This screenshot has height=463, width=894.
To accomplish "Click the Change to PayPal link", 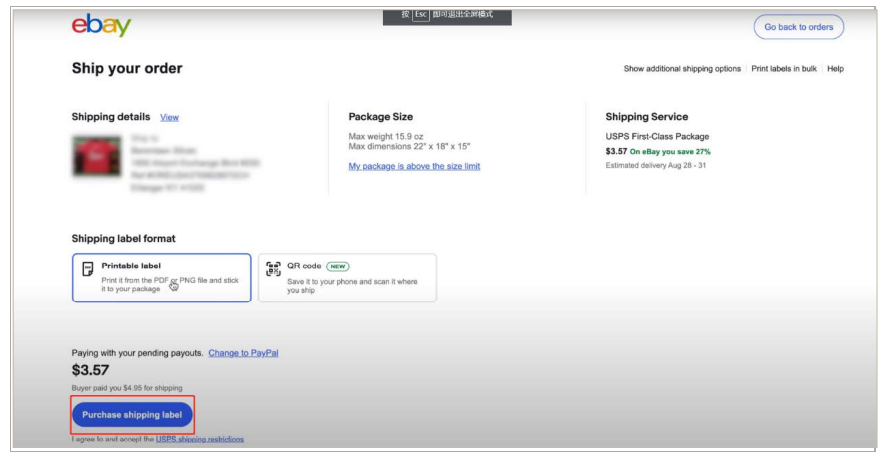I will (243, 353).
